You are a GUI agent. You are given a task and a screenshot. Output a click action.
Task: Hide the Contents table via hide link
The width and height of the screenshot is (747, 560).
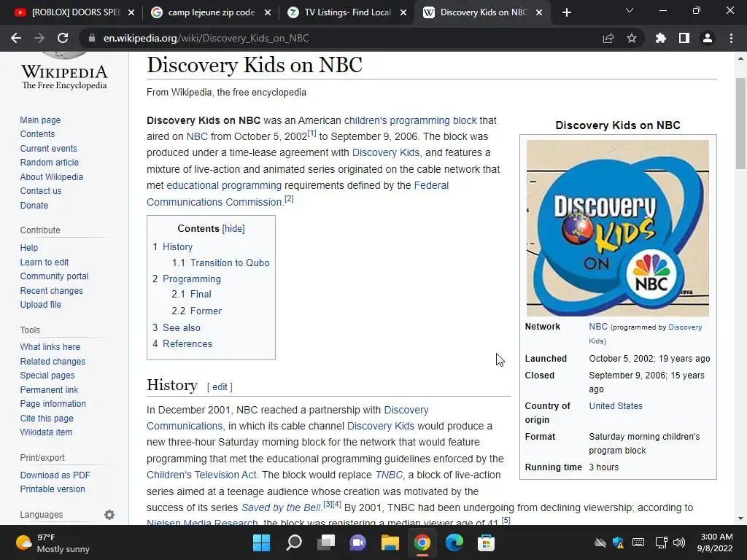click(x=234, y=228)
